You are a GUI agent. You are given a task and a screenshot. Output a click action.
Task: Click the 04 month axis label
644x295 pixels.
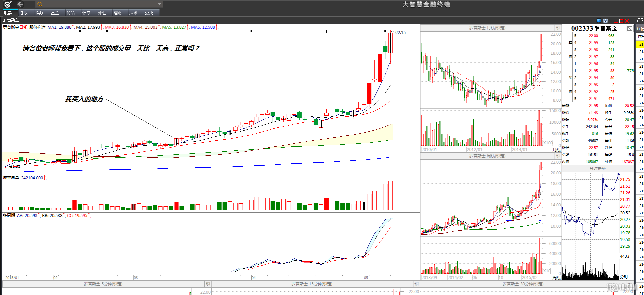[x=254, y=278]
